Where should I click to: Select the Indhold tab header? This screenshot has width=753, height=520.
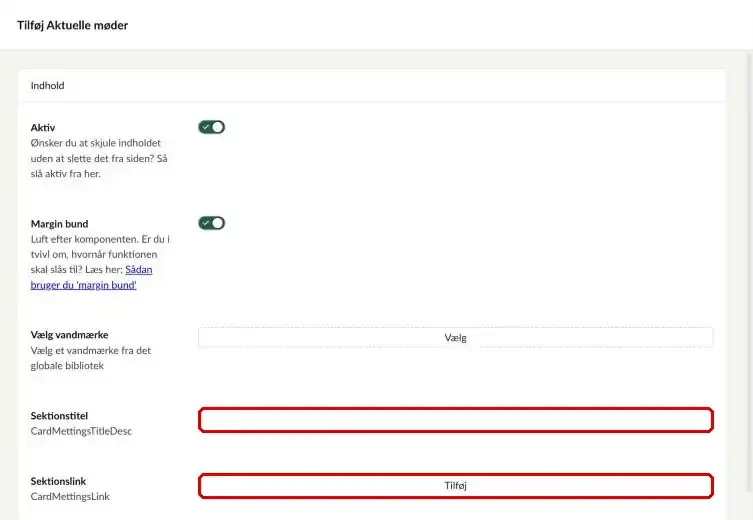click(48, 85)
